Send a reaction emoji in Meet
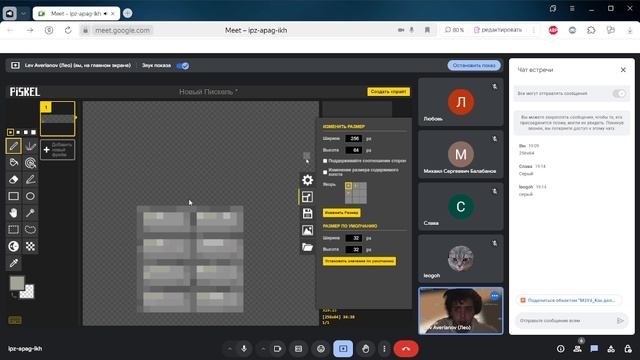This screenshot has height=360, width=640. point(321,349)
